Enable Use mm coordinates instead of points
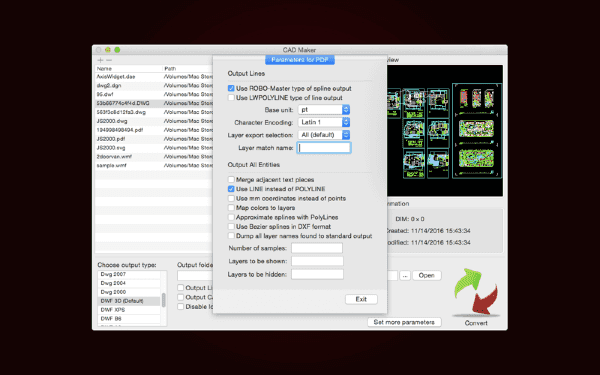Viewport: 600px width, 375px height. (231, 198)
